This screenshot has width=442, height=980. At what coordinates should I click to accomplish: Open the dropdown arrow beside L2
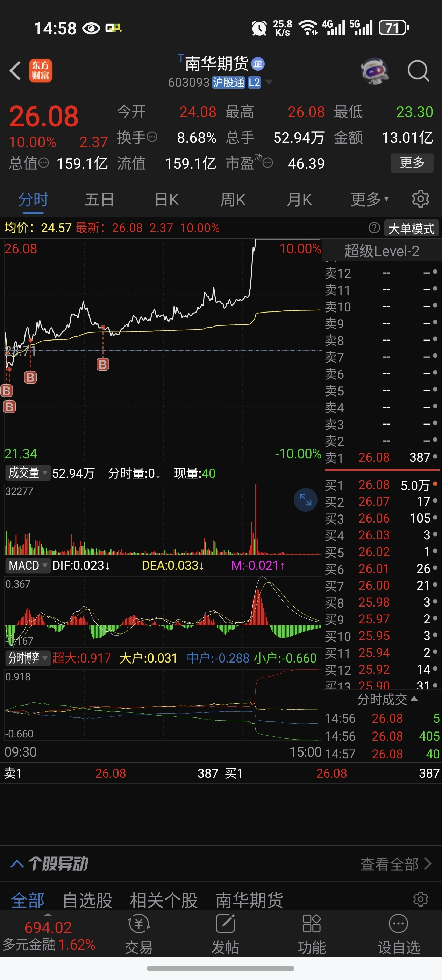[269, 82]
